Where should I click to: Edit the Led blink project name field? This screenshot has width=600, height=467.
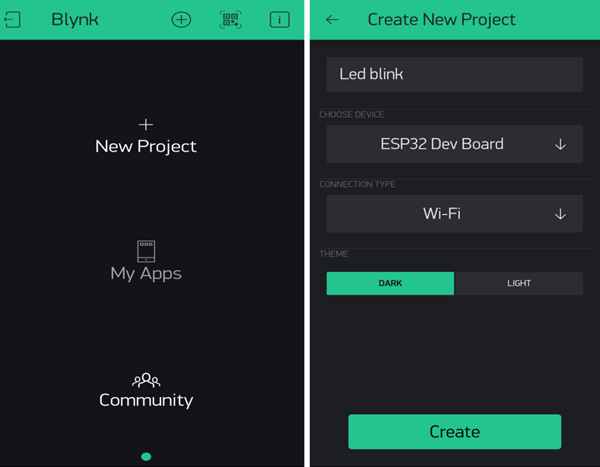click(455, 74)
